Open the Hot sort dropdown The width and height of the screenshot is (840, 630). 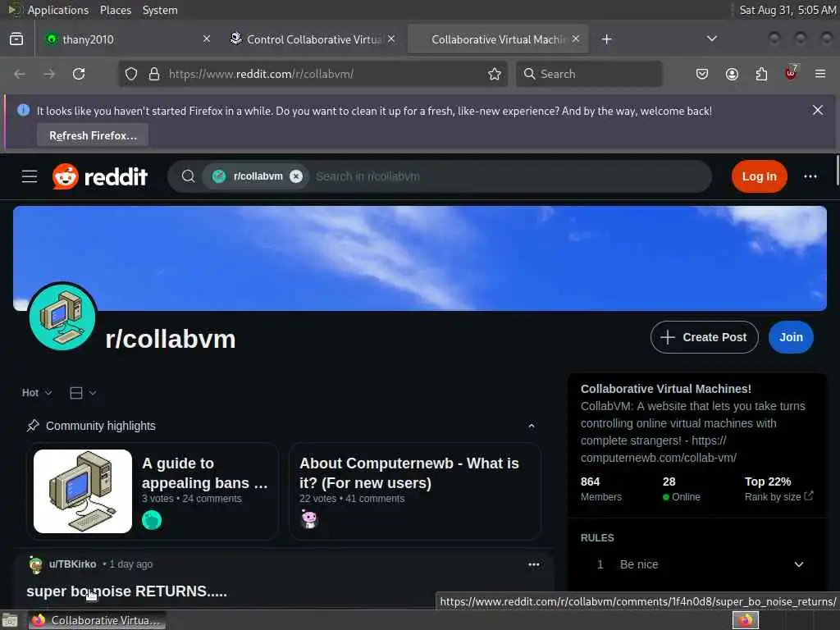(x=36, y=393)
